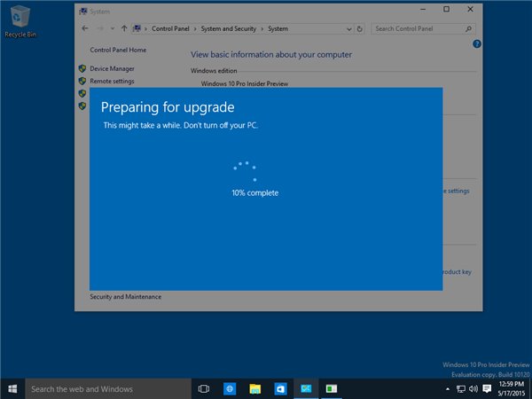Image resolution: width=532 pixels, height=399 pixels.
Task: Open Action Center notifications icon
Action: (x=487, y=388)
